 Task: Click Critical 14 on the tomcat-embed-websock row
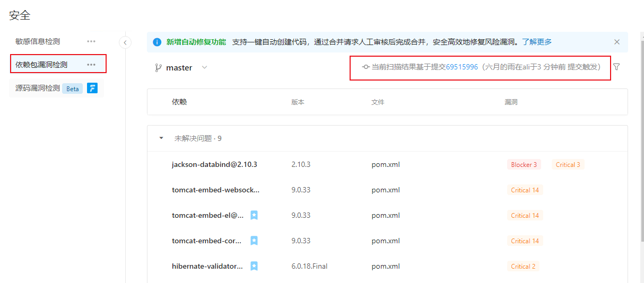point(525,190)
